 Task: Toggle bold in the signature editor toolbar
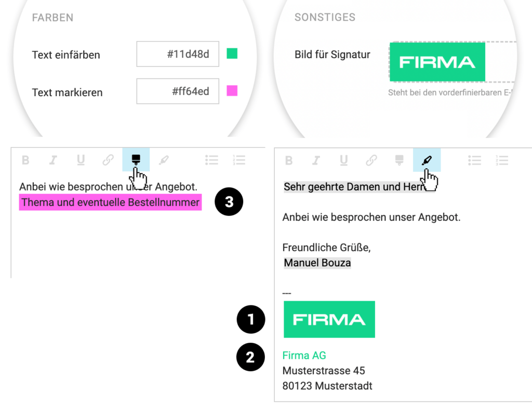point(289,160)
